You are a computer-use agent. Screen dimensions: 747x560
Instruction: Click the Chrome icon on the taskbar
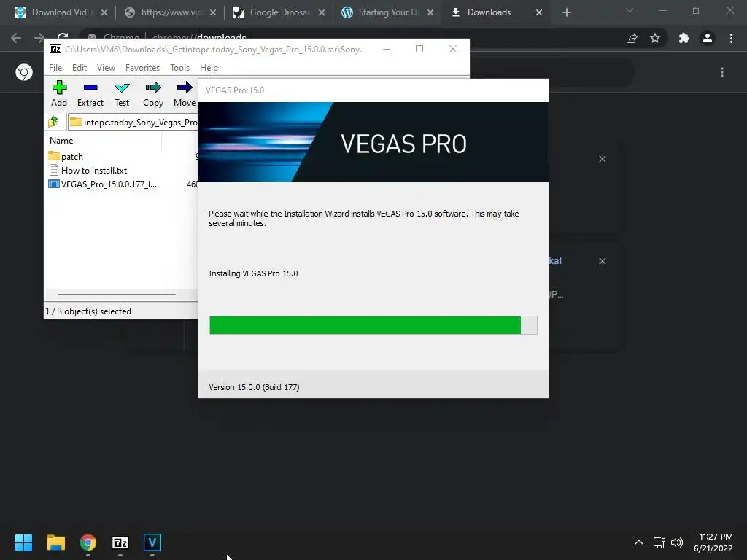(88, 542)
